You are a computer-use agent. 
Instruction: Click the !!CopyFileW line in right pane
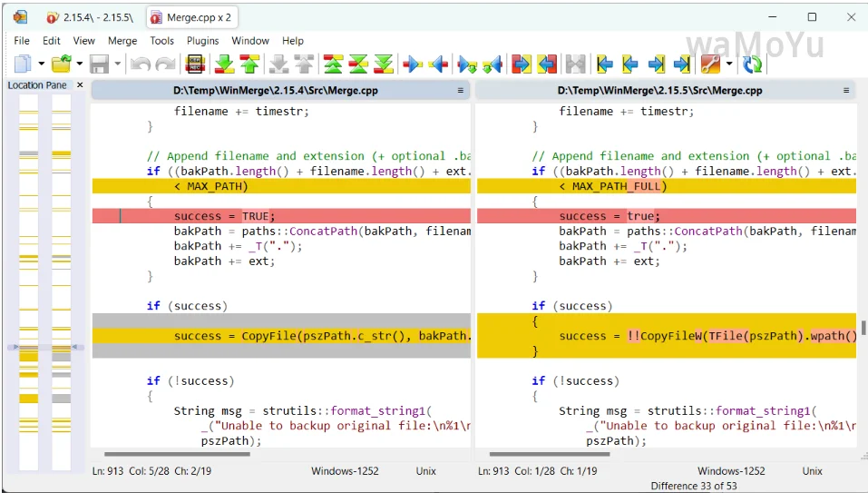(667, 336)
